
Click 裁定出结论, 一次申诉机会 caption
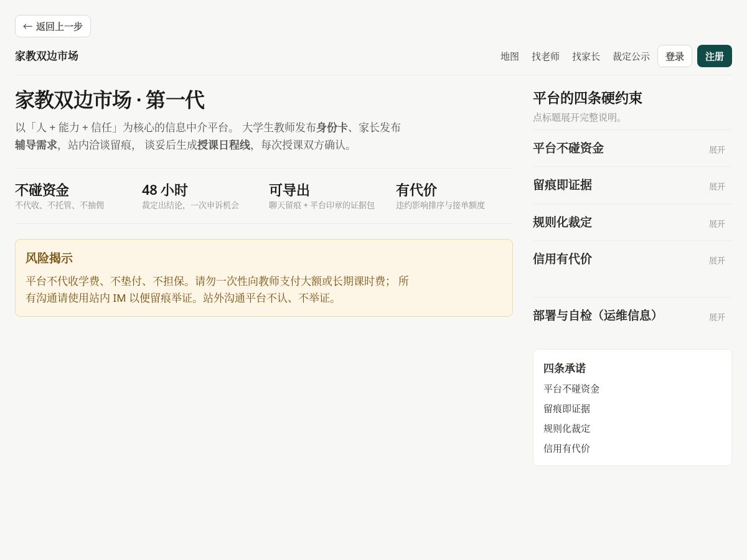(x=190, y=205)
